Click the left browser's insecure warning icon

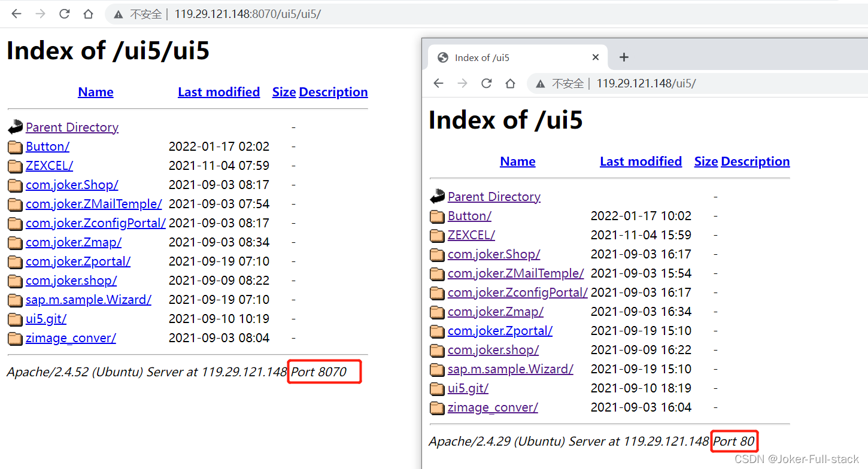click(119, 14)
